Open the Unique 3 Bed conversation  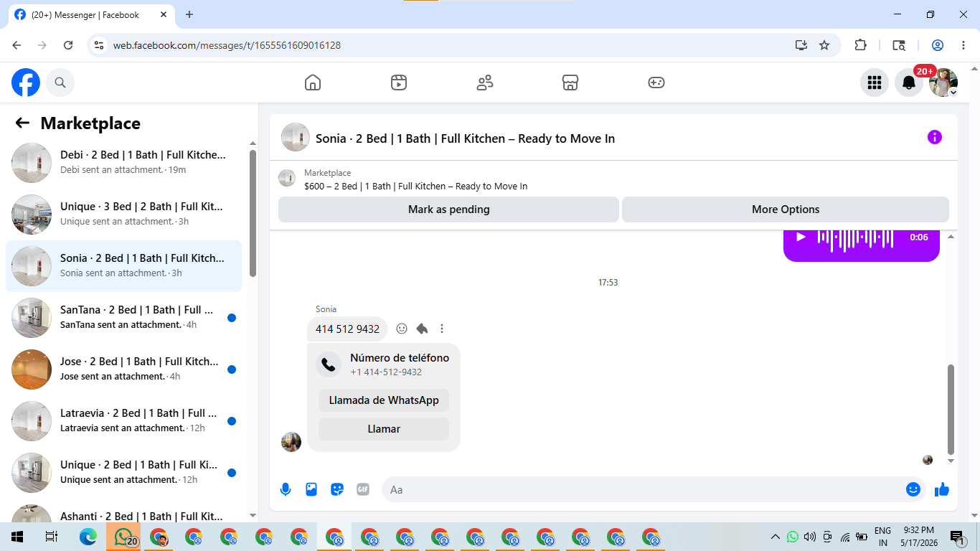click(123, 214)
